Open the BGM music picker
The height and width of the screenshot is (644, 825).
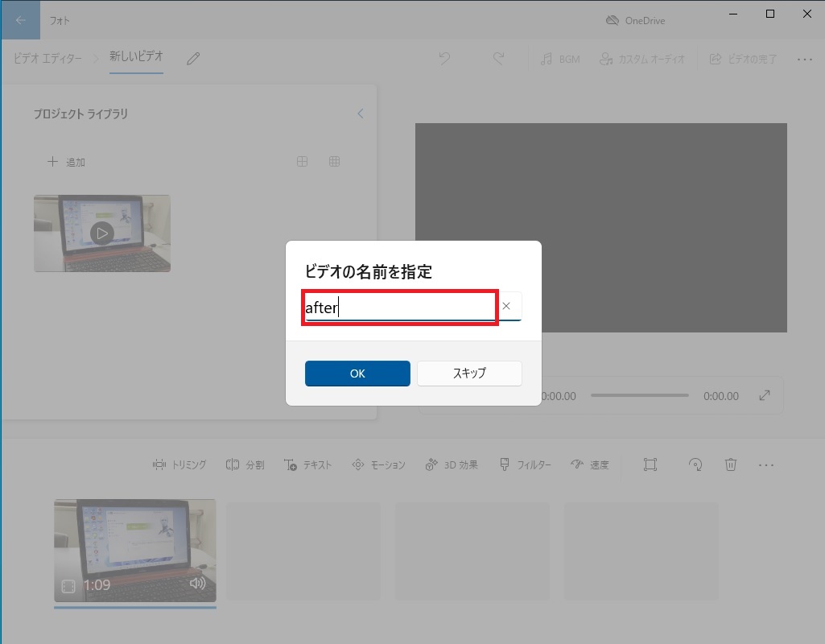[x=560, y=58]
